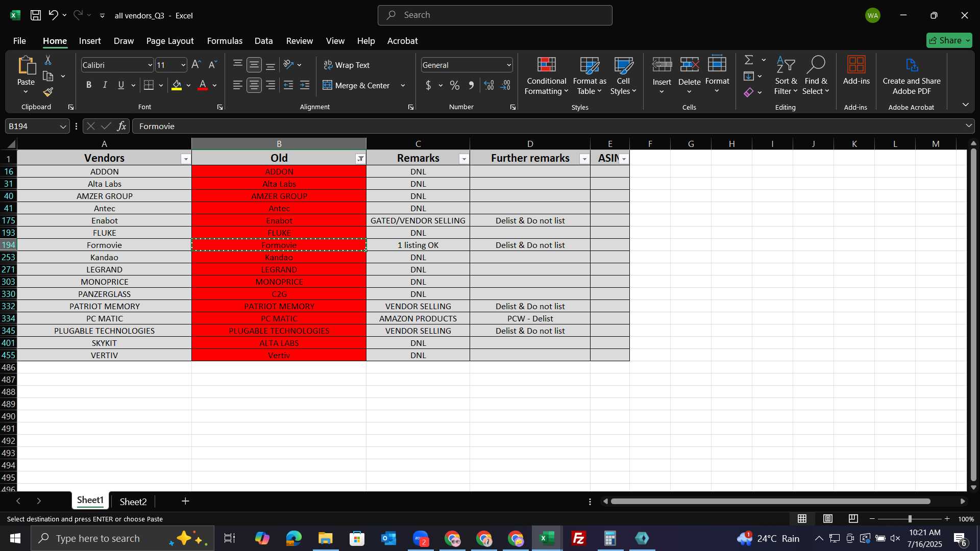Click Find & Select button

point(815,76)
